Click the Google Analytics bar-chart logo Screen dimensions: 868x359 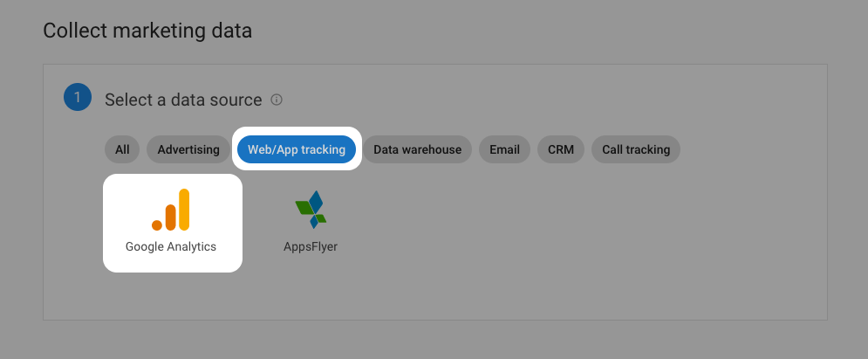pos(170,210)
